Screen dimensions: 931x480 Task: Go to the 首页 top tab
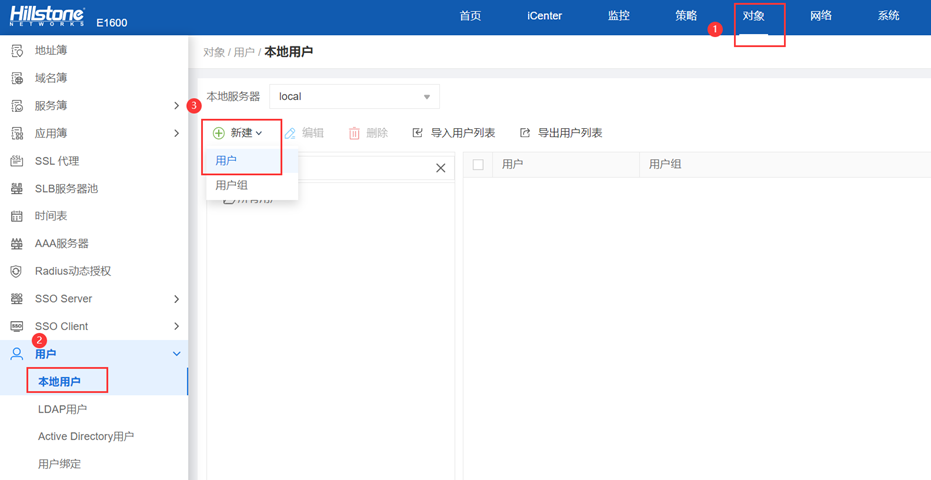click(x=470, y=16)
